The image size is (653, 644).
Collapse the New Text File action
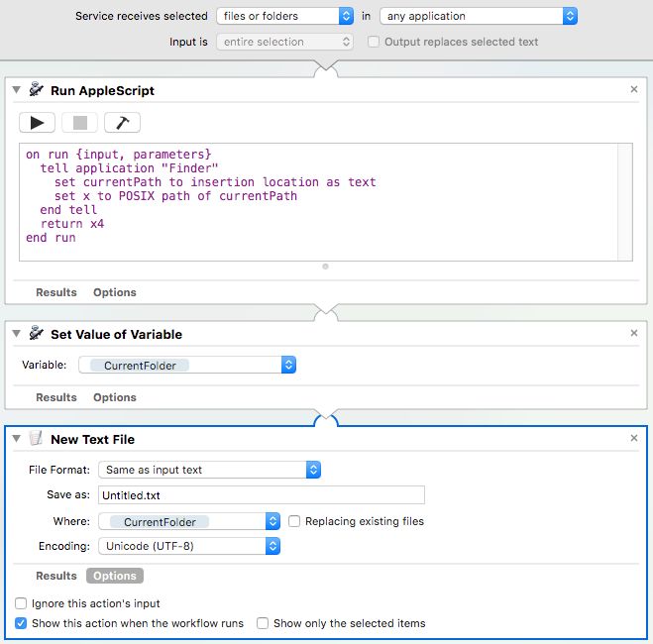click(16, 438)
